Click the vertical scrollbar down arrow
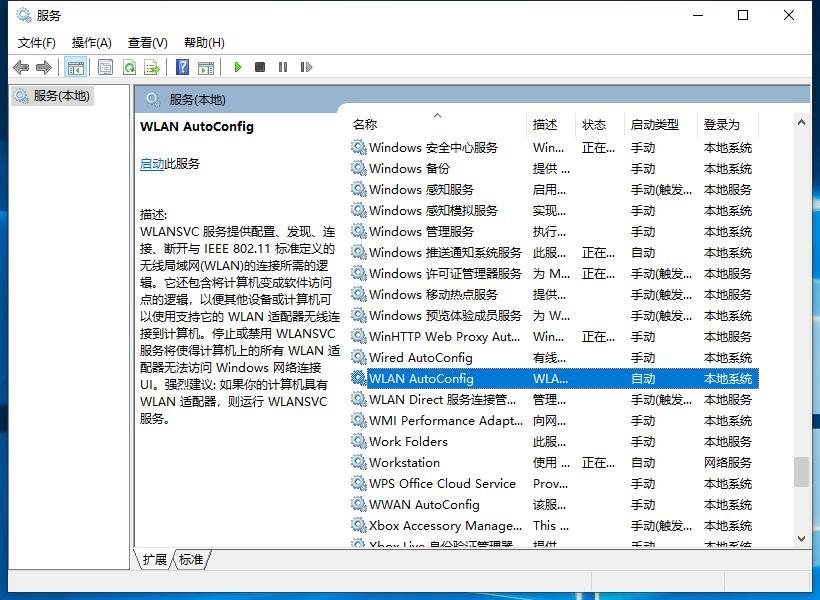This screenshot has height=600, width=820. pos(802,540)
